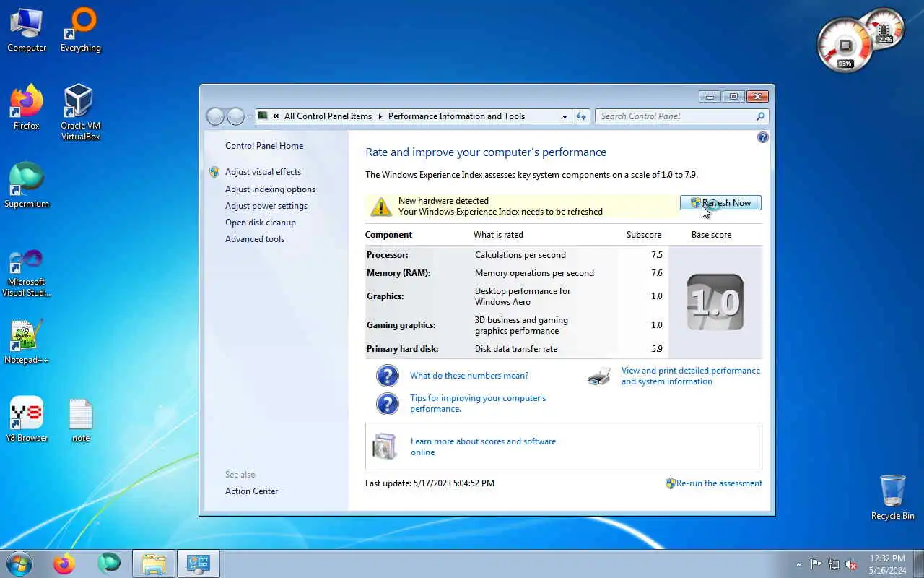Viewport: 924px width, 578px height.
Task: Click the CPU meter desktop gadget
Action: 845,46
